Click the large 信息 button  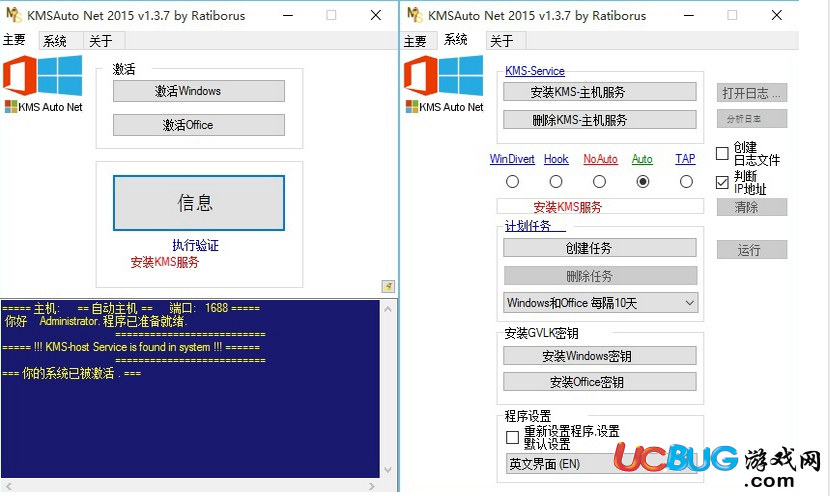click(199, 203)
